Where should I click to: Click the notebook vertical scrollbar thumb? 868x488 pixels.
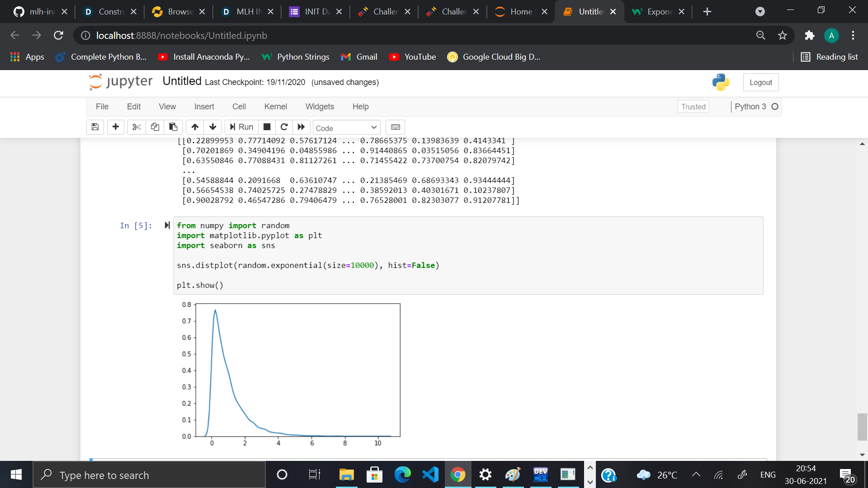coord(862,427)
